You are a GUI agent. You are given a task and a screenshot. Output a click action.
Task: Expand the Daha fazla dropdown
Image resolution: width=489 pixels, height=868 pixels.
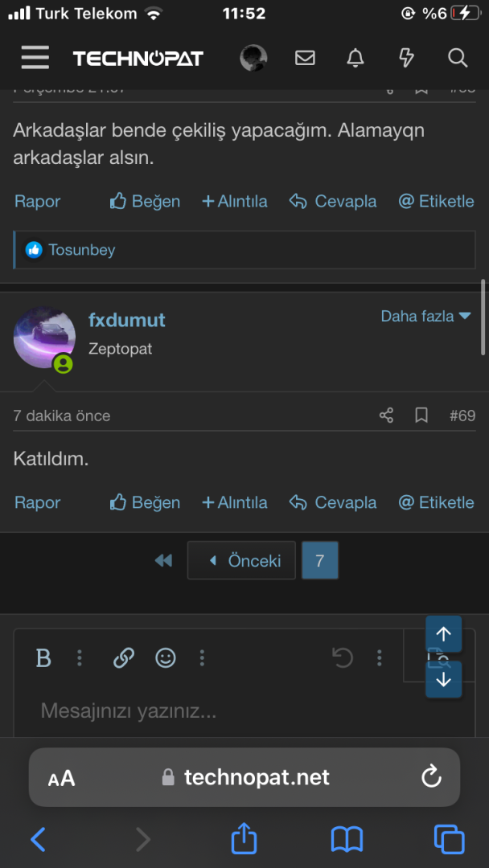425,317
